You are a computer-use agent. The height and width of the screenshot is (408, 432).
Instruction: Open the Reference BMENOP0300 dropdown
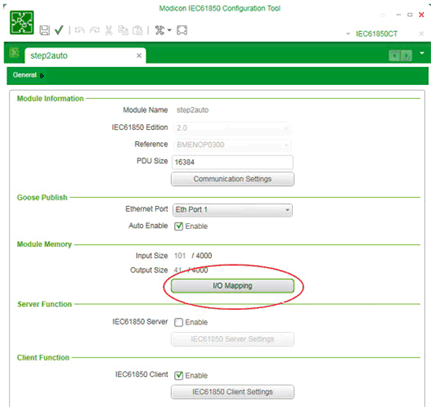tap(232, 145)
